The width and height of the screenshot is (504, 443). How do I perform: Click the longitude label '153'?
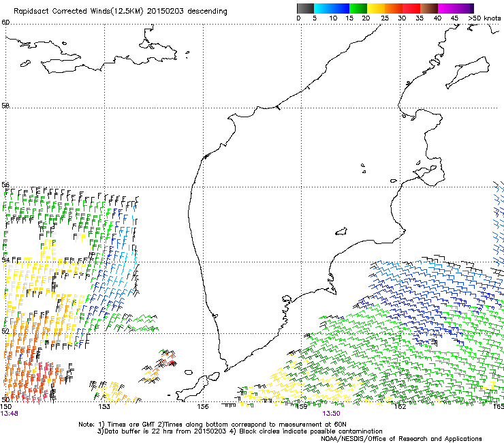[104, 407]
